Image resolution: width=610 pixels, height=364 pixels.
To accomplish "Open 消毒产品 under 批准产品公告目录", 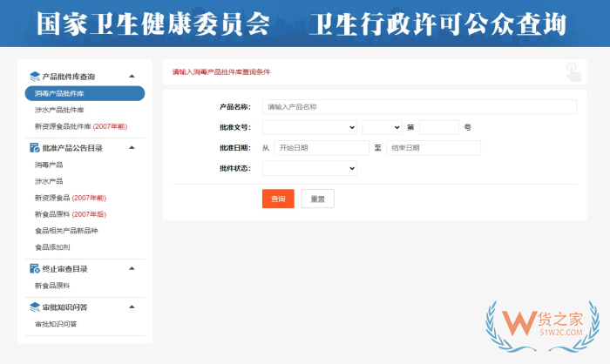I will tap(49, 165).
